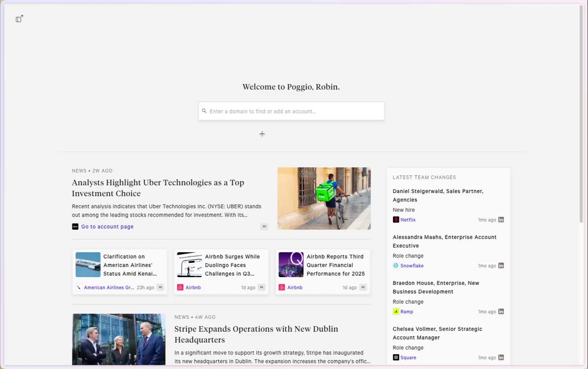Screen dimensions: 588x369
Task: Click the Ramp logo icon
Action: pyautogui.click(x=396, y=312)
